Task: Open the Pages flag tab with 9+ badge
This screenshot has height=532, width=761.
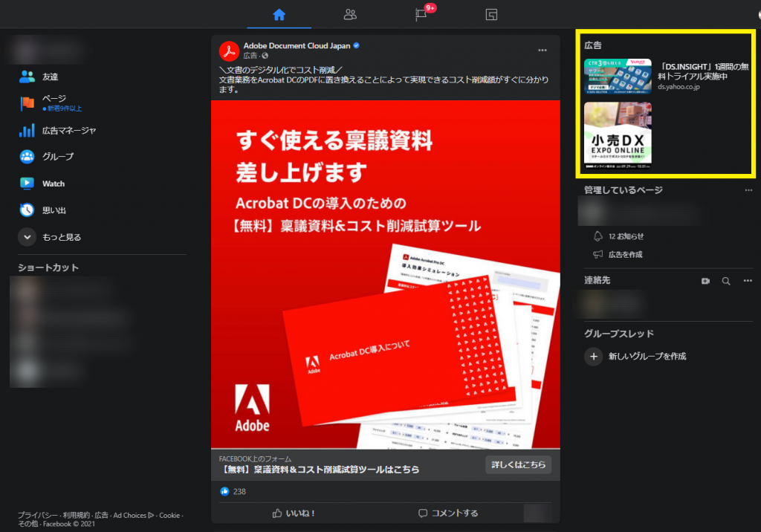Action: [x=421, y=15]
